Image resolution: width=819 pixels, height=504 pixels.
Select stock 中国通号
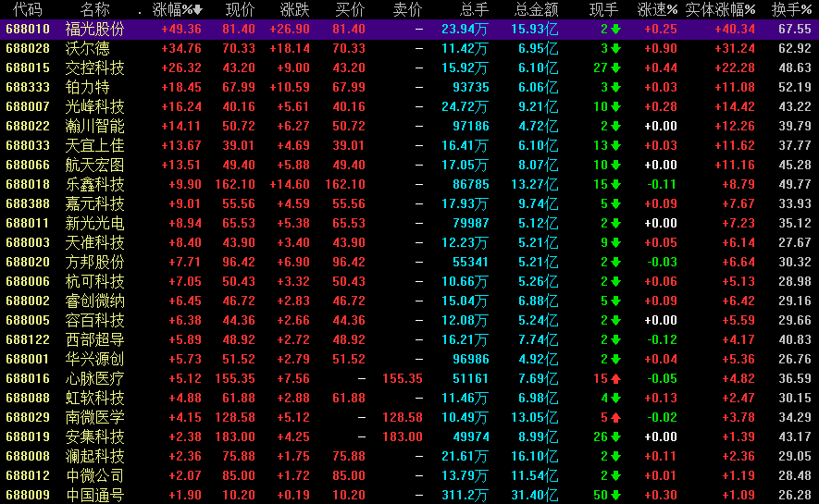coord(95,495)
